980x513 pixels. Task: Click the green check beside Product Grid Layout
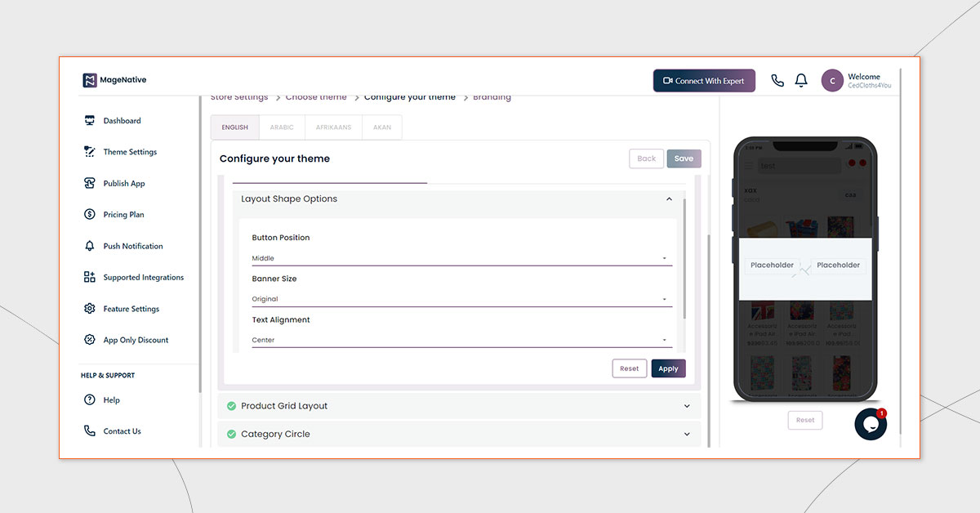coord(231,406)
